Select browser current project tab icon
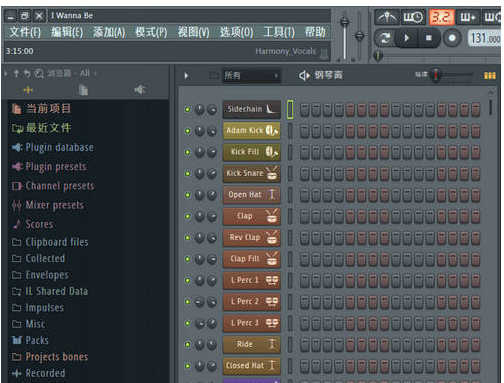The width and height of the screenshot is (504, 383). [x=83, y=90]
